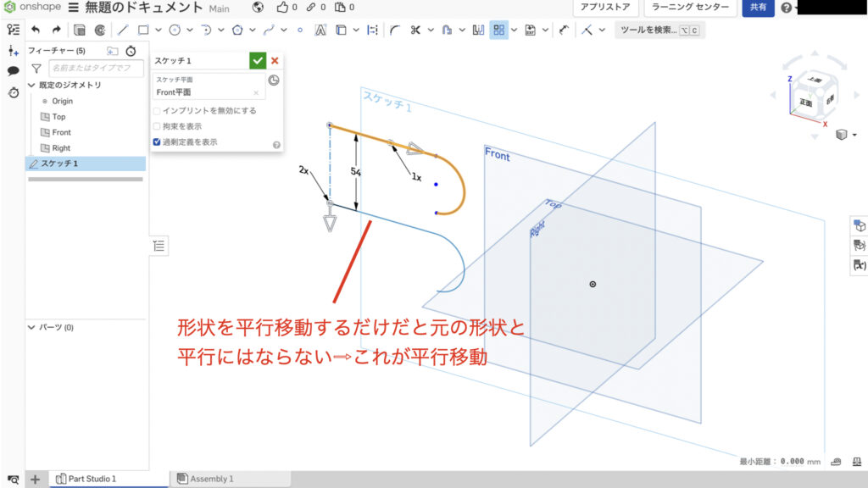
Task: Collapse the パーツ (0) section
Action: (x=31, y=328)
